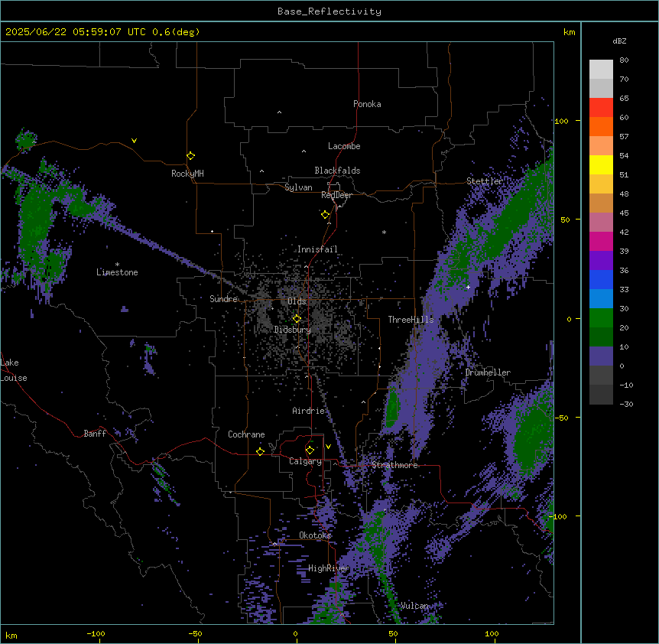Click the Sundre city label
This screenshot has width=659, height=644.
click(223, 299)
